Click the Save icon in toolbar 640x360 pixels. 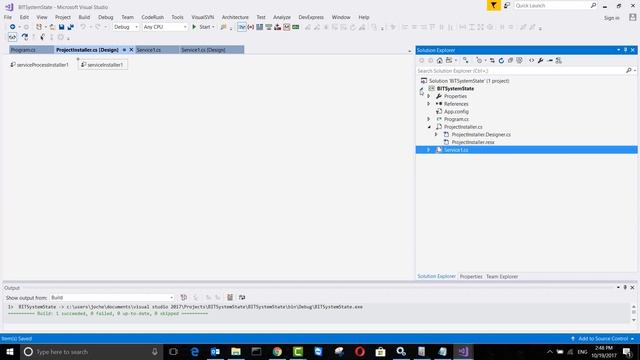[61, 27]
